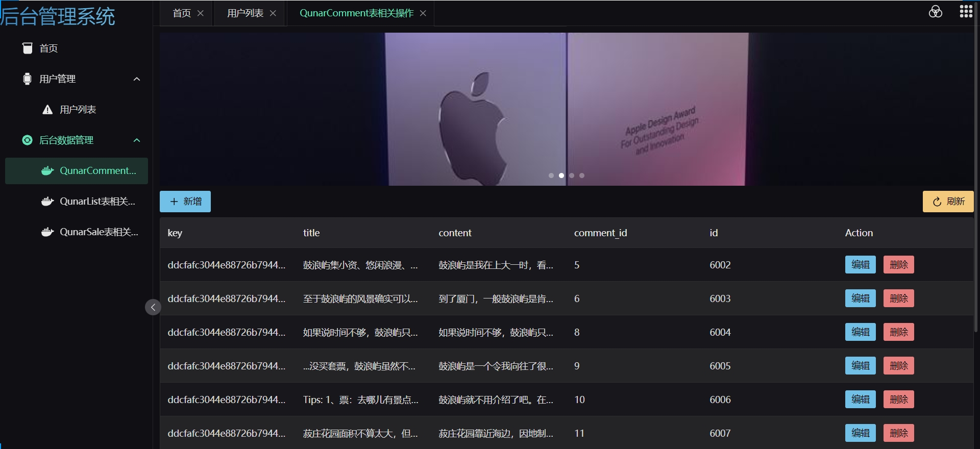The image size is (980, 449).
Task: Collapse the sidebar with arrow button
Action: pyautogui.click(x=153, y=307)
